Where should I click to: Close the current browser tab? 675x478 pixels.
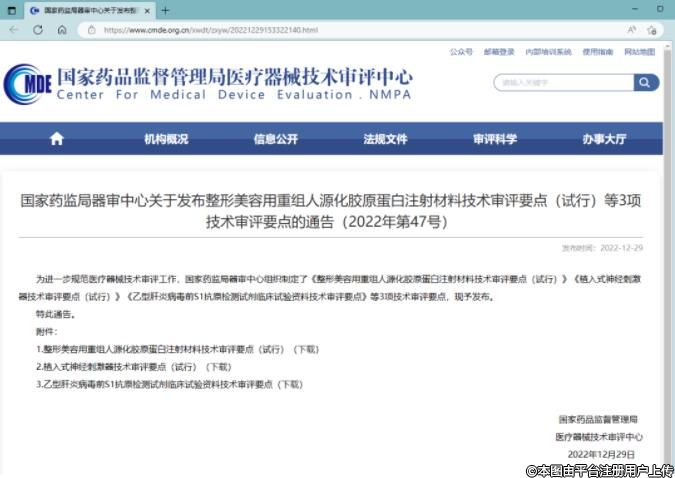pos(148,10)
